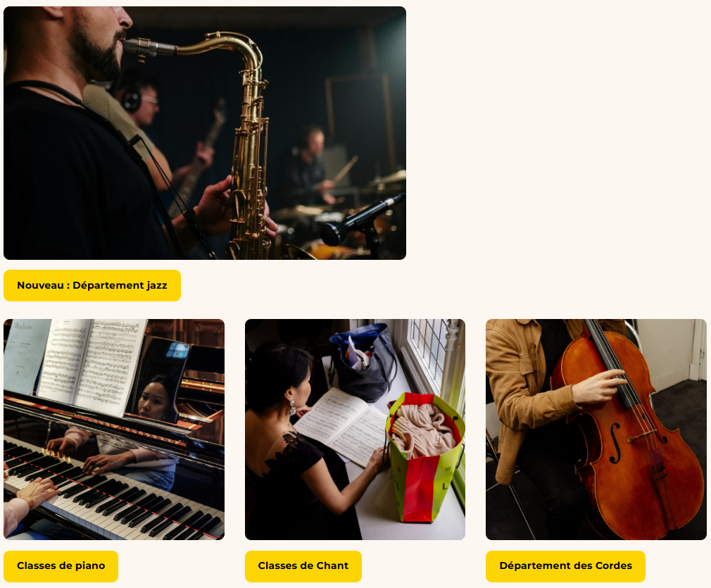Click the drummer in the jazz photo background
This screenshot has height=588, width=711.
(x=313, y=168)
